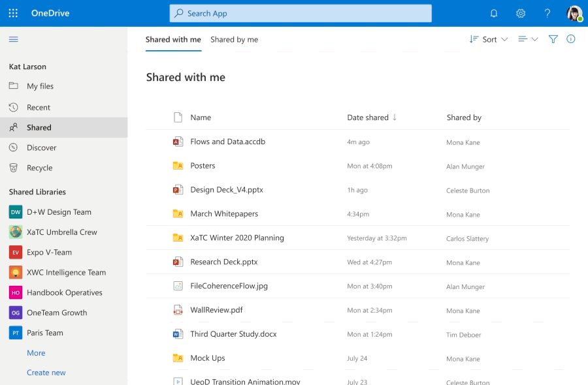The height and width of the screenshot is (385, 588).
Task: Open OneDrive settings gear
Action: coord(521,13)
